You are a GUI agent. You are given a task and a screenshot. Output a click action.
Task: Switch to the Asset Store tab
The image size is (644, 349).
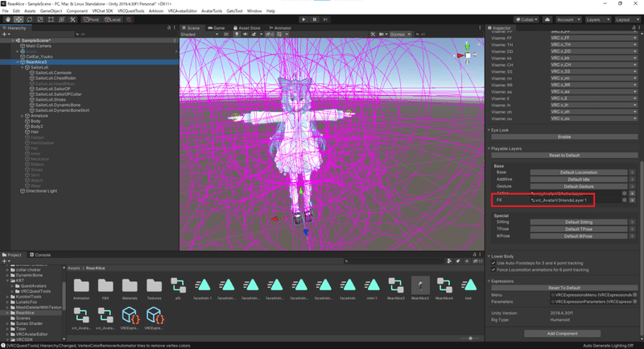[x=246, y=28]
